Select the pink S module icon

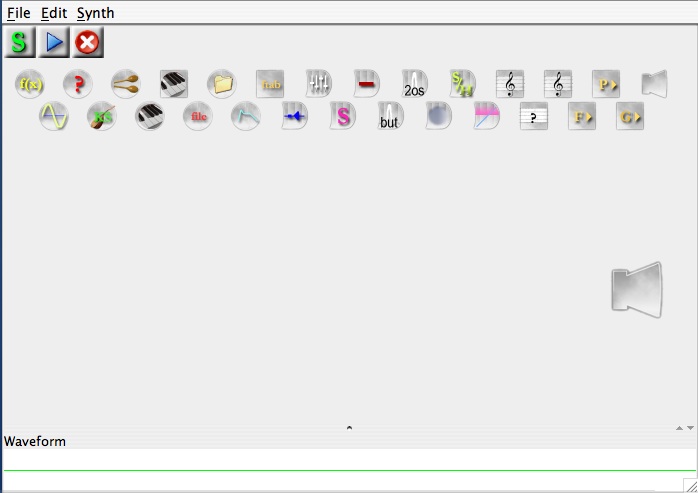tap(342, 117)
